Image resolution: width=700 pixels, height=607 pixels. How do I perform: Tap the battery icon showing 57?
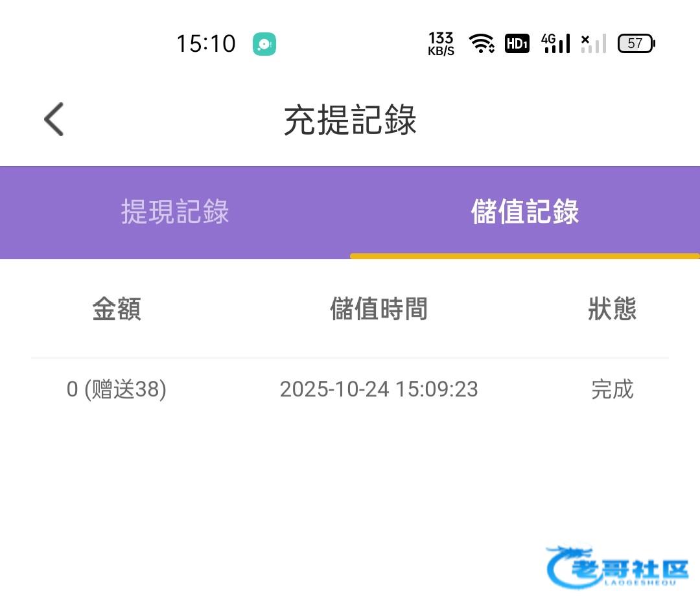[636, 43]
